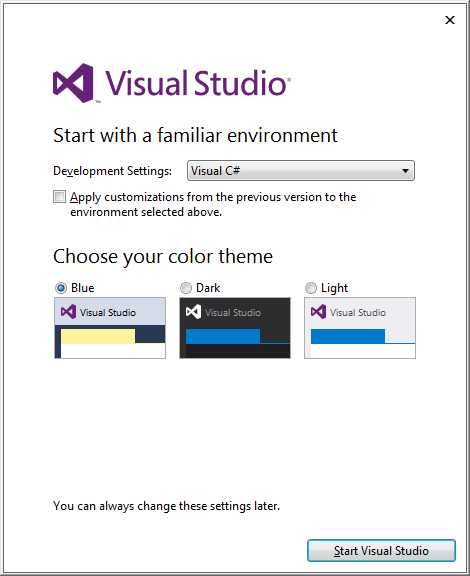Click the Light theme preview thumbnail
This screenshot has width=470, height=576.
(x=360, y=328)
